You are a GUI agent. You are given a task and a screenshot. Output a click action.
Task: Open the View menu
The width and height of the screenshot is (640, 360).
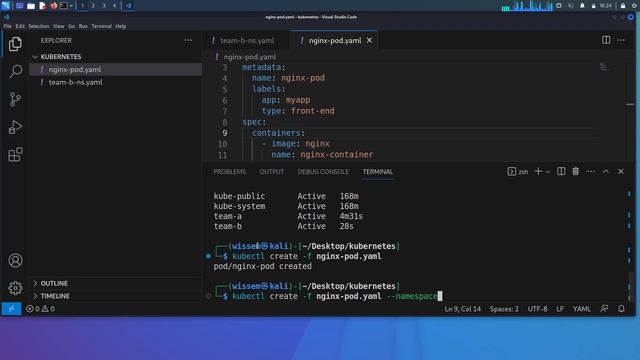coord(58,26)
